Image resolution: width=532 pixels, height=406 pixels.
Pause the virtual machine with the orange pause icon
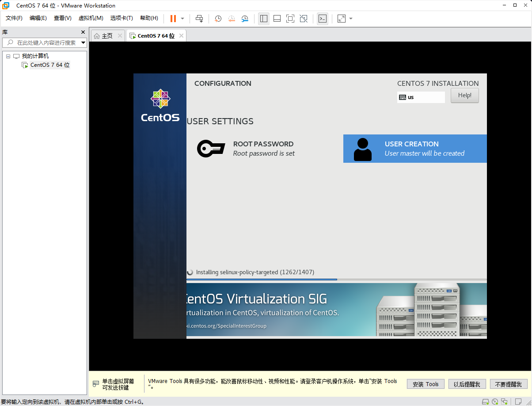pos(173,19)
